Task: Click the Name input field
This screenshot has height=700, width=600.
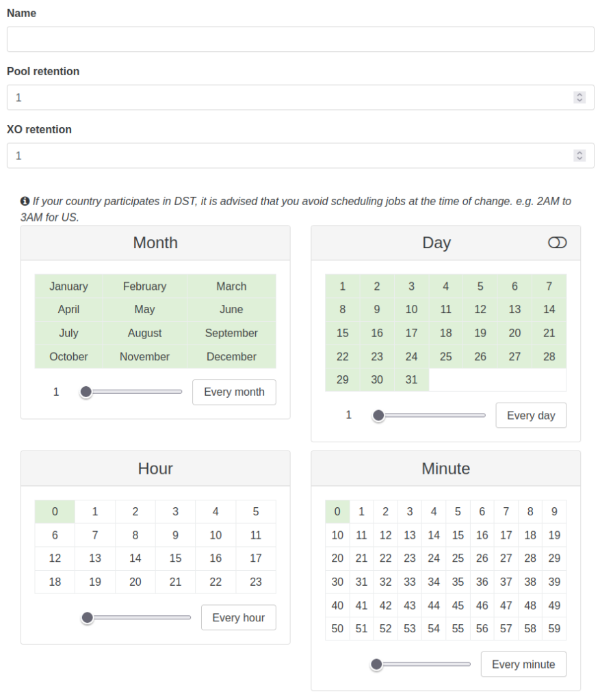Action: pos(300,40)
